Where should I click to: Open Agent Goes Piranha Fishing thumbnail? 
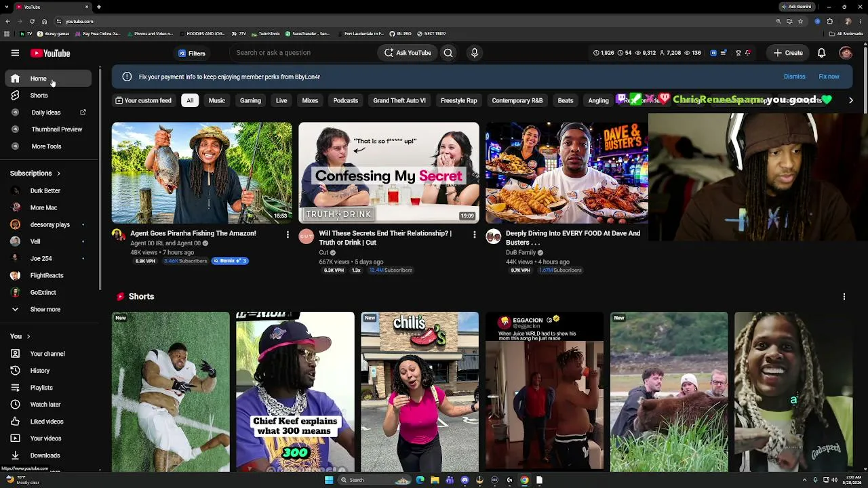tap(202, 173)
